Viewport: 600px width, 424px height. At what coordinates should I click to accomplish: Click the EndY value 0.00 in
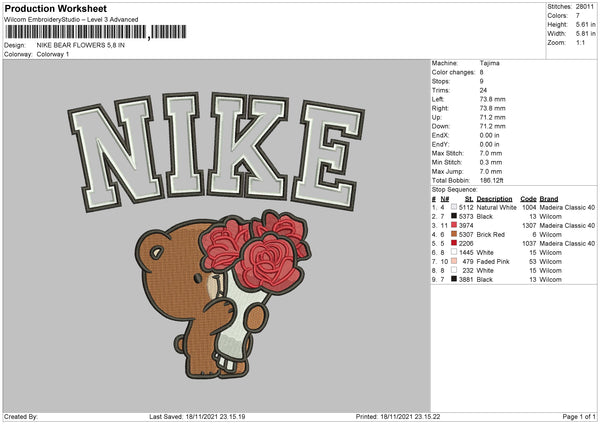click(x=489, y=144)
